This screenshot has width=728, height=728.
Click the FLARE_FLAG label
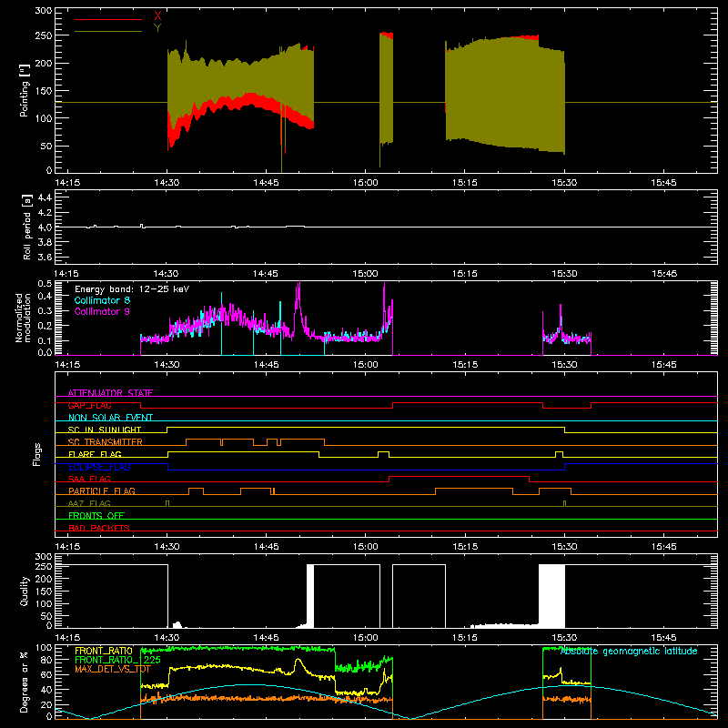tap(95, 454)
